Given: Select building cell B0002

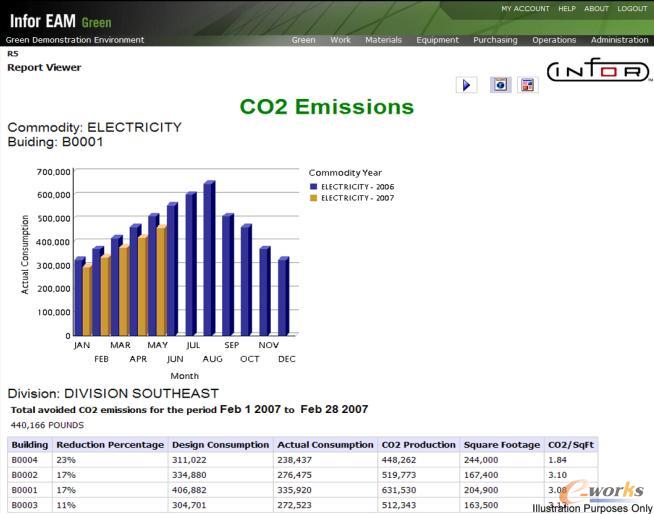Looking at the screenshot, I should coord(25,475).
